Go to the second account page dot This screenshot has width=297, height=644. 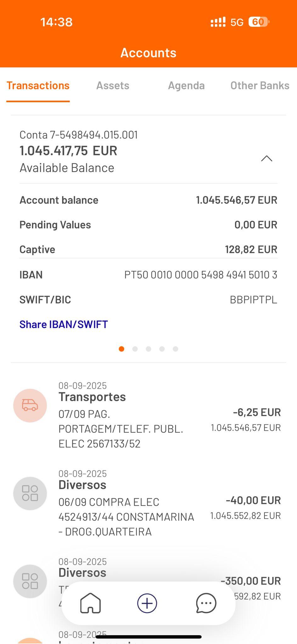pos(135,349)
